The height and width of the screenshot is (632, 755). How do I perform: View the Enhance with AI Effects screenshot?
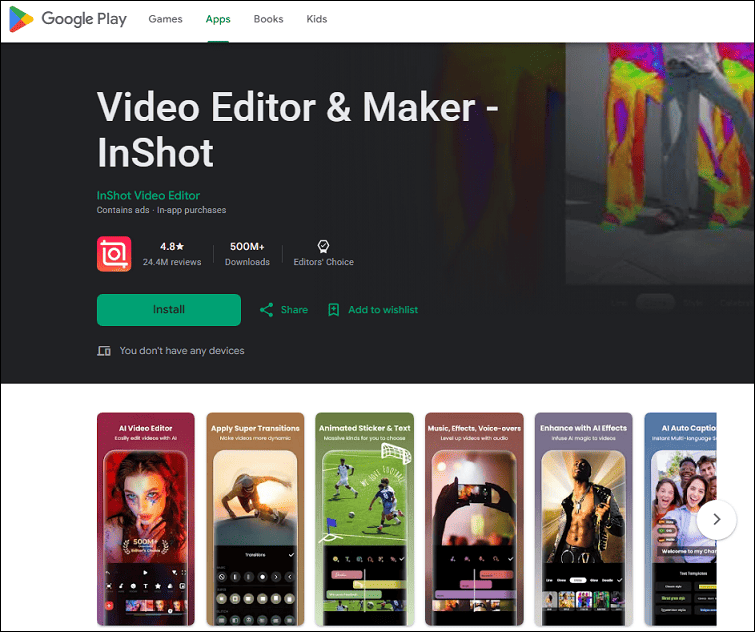point(584,519)
